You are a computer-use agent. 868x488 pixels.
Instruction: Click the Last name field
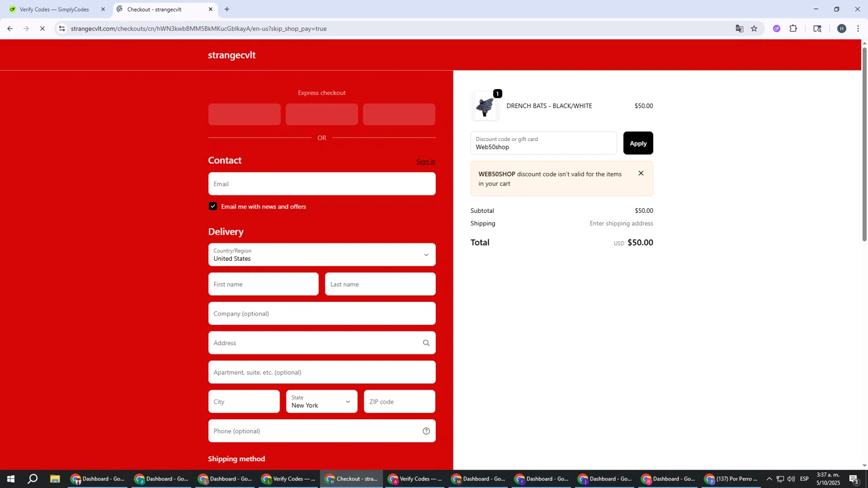coord(380,284)
